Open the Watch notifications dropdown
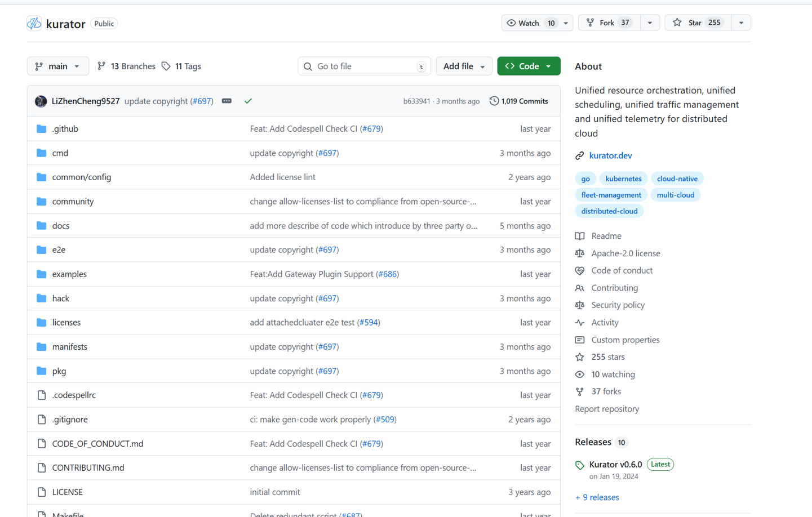 tap(537, 23)
